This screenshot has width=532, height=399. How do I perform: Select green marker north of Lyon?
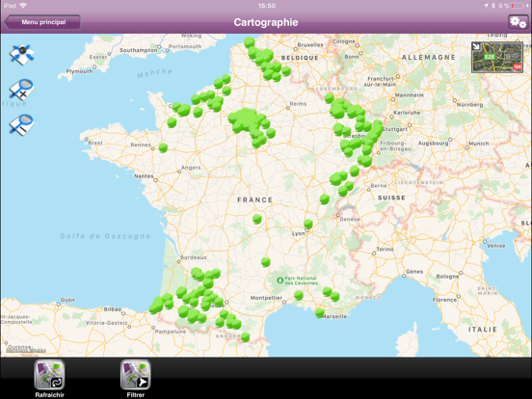click(x=308, y=224)
